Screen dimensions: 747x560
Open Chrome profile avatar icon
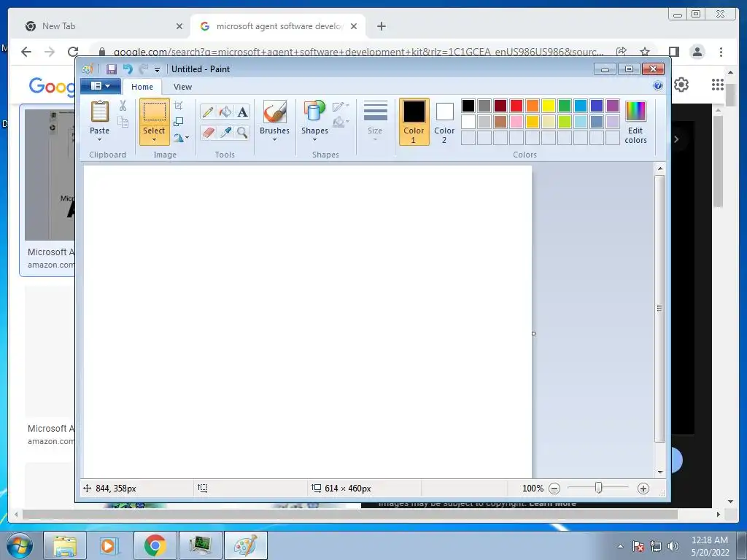[x=697, y=52]
